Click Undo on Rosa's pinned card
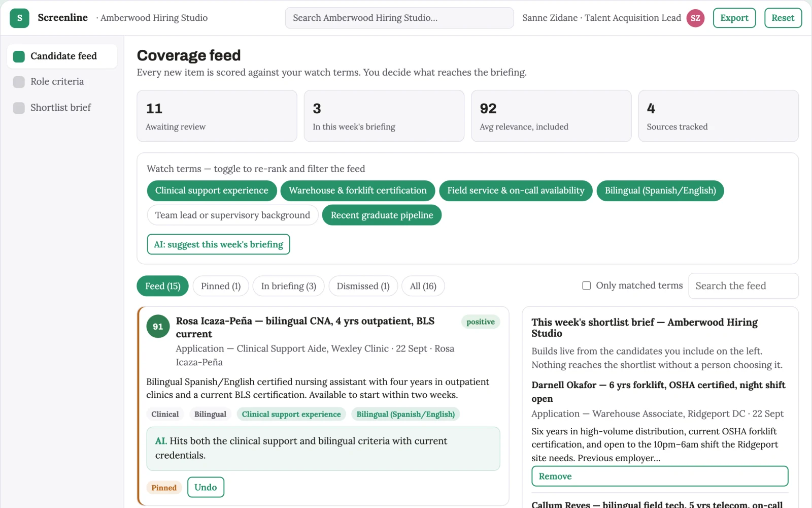The height and width of the screenshot is (508, 812). coord(206,487)
